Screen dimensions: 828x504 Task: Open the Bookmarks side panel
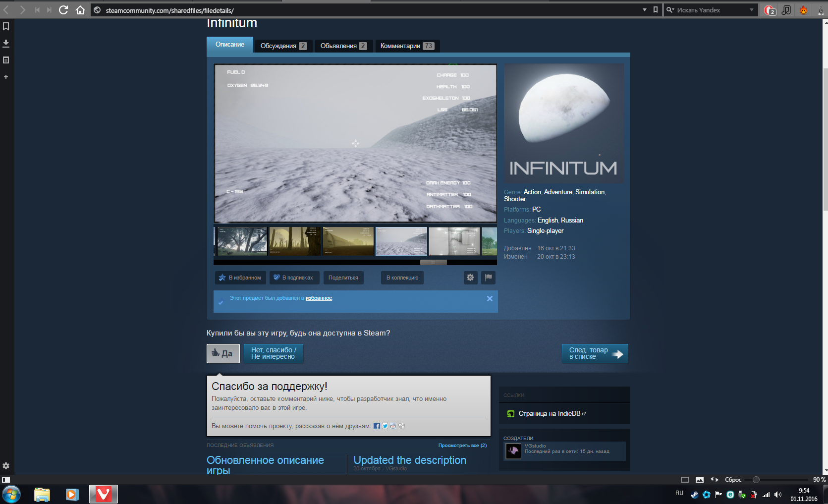(6, 26)
